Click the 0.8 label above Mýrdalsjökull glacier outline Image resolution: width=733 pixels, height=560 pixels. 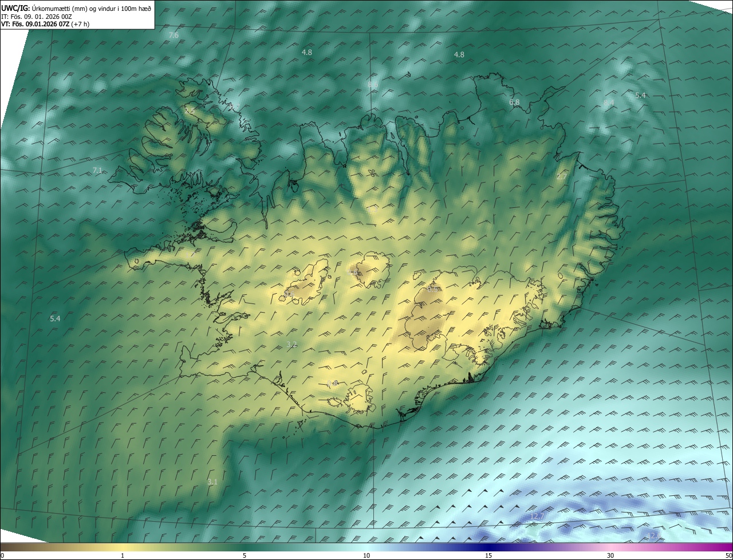333,383
